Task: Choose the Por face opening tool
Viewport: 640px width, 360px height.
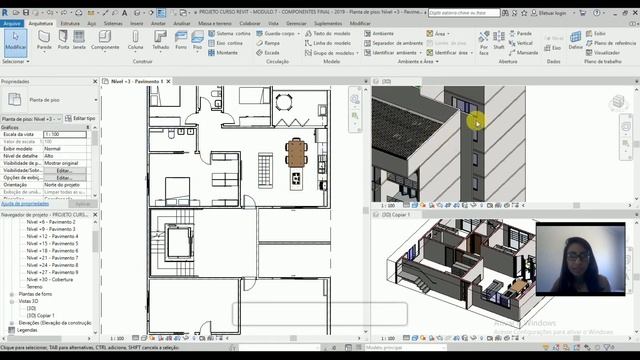Action: tap(484, 42)
